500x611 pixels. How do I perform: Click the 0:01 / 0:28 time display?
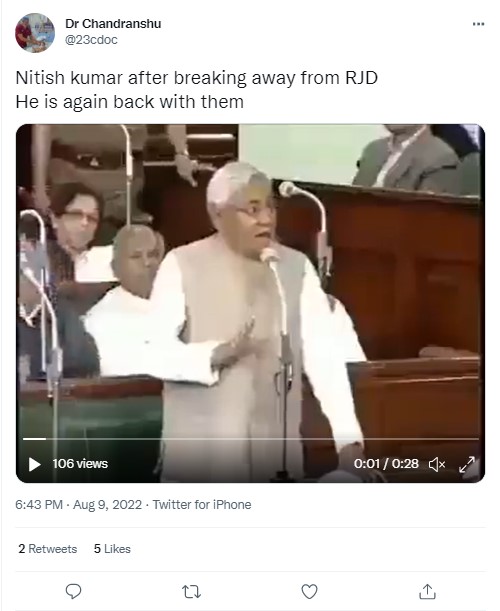click(386, 464)
